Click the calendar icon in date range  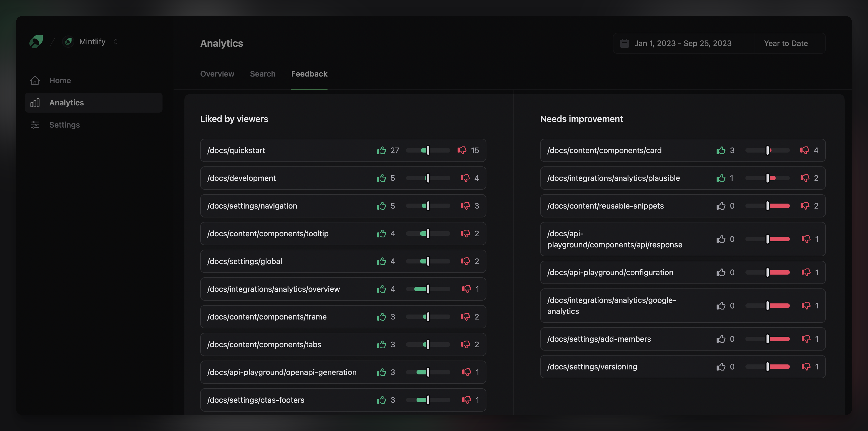624,44
